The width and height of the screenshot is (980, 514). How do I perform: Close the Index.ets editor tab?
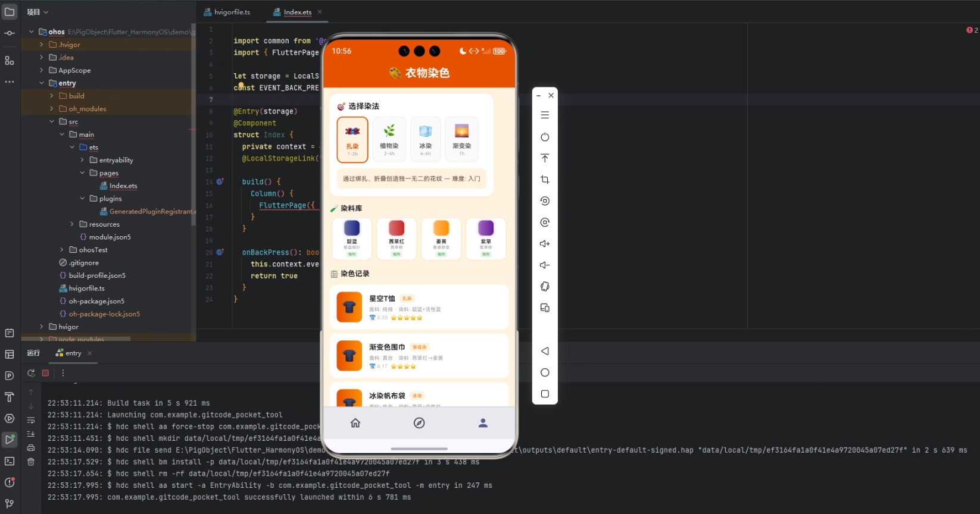[320, 12]
